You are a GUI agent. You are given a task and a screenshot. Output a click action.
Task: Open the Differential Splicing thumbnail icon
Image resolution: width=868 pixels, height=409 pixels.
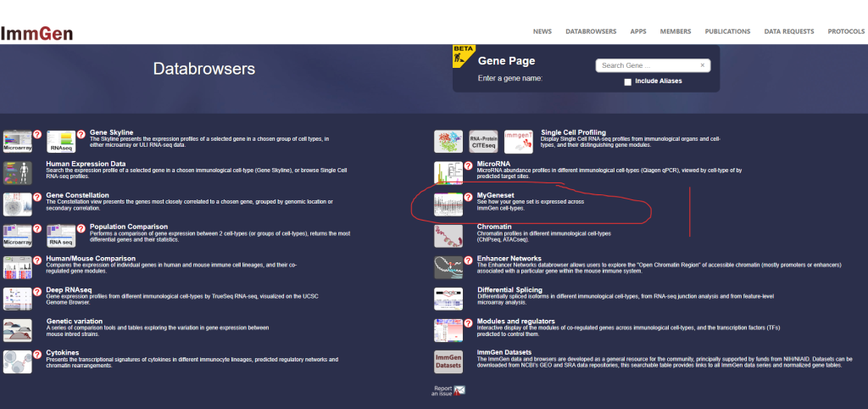click(448, 299)
